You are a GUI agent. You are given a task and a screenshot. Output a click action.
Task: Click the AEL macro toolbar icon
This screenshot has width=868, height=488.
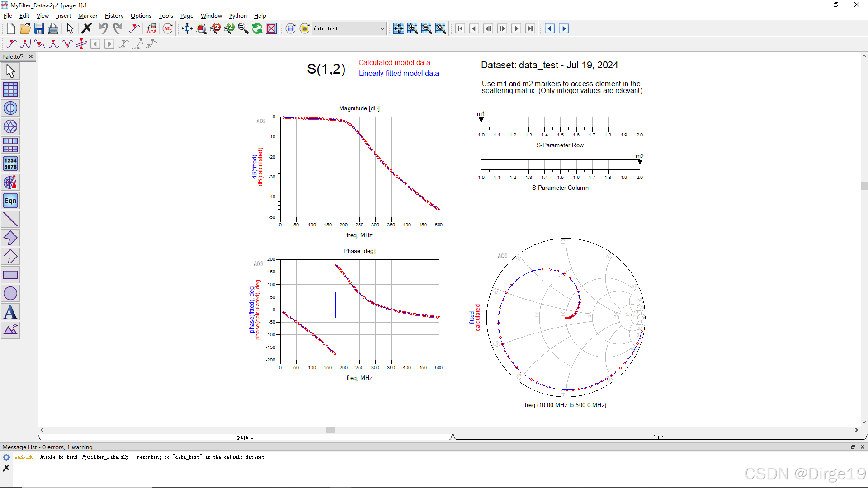(167, 28)
